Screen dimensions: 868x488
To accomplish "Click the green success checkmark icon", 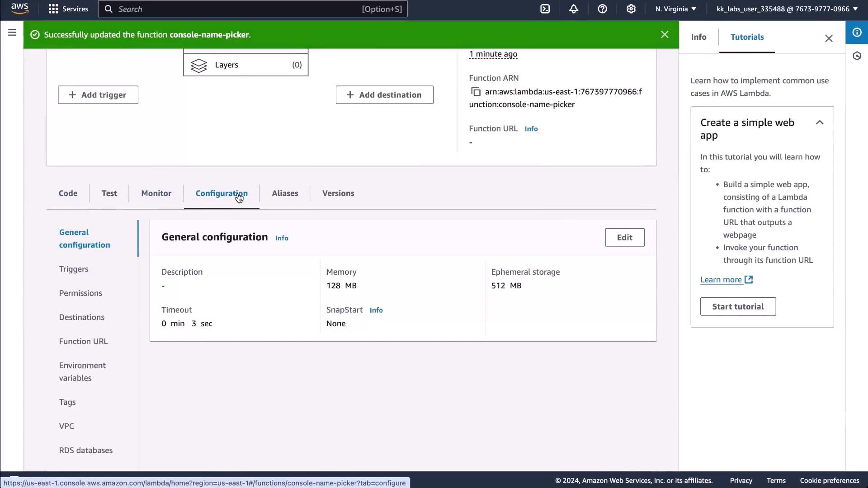I will 35,35.
